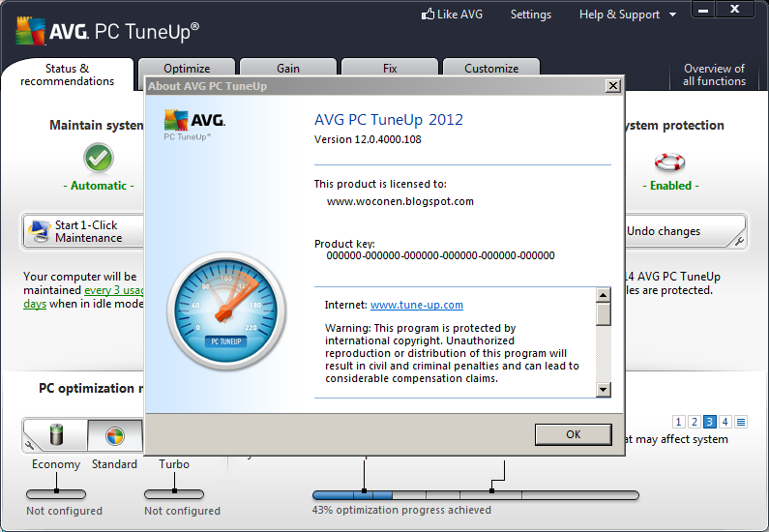Go to recommendations page 2
The width and height of the screenshot is (769, 532).
[x=694, y=422]
